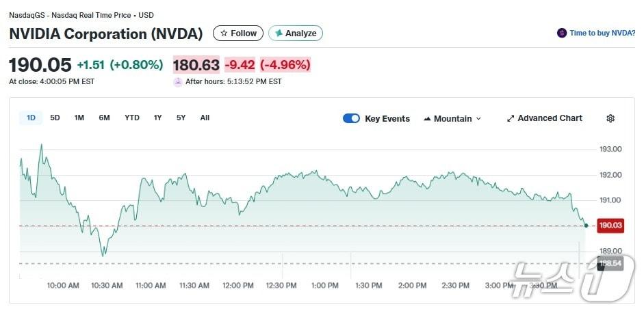Select the All time range
The height and width of the screenshot is (311, 644).
[x=205, y=118]
